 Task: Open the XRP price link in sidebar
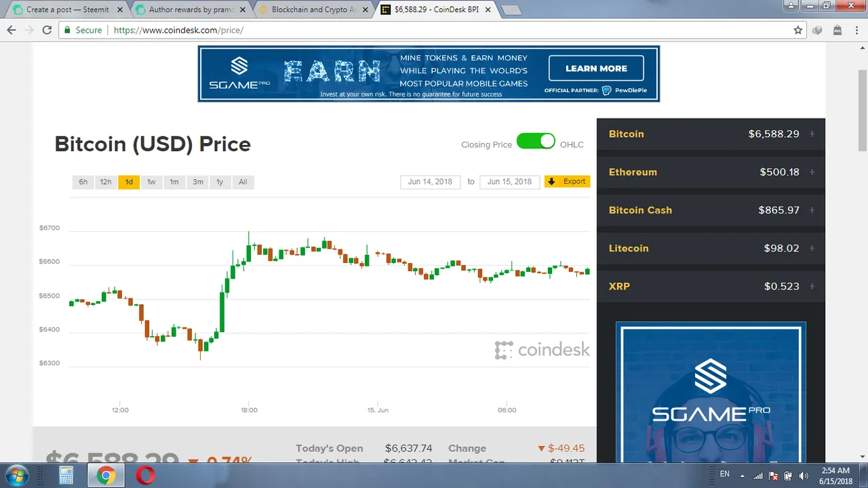(619, 286)
